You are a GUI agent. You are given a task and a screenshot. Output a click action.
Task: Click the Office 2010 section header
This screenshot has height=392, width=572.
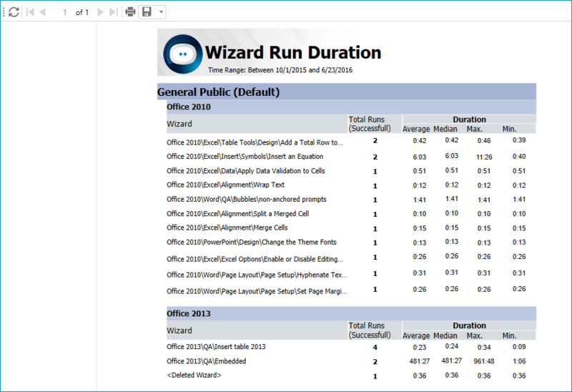pyautogui.click(x=189, y=107)
